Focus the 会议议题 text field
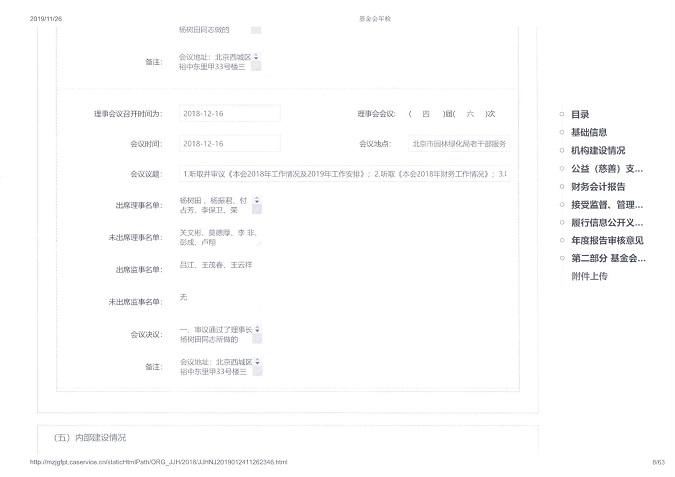The image size is (675, 477). click(344, 174)
